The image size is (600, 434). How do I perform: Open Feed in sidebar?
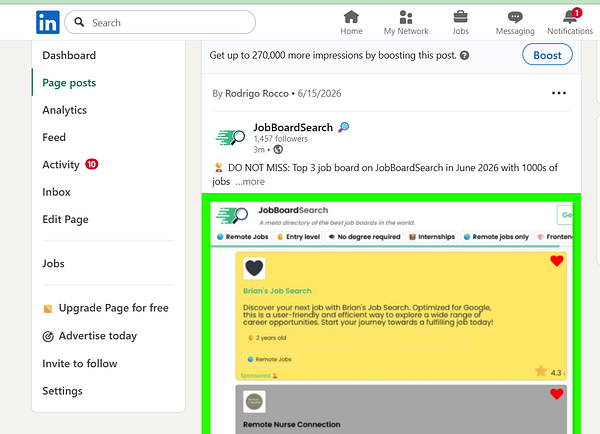pyautogui.click(x=54, y=137)
